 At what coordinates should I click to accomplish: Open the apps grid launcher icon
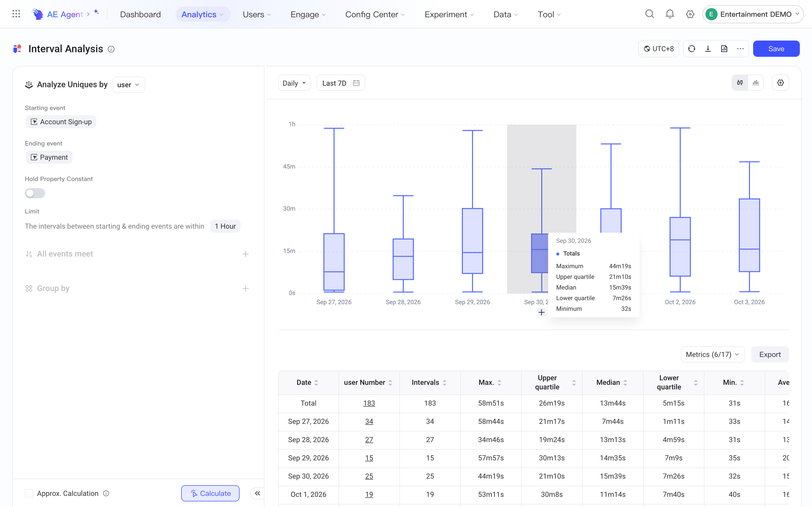point(16,14)
